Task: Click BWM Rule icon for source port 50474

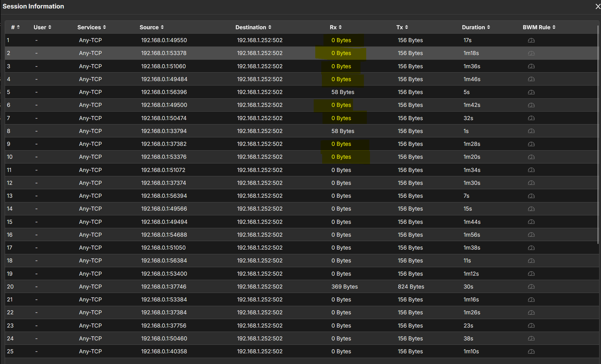Action: pyautogui.click(x=531, y=118)
